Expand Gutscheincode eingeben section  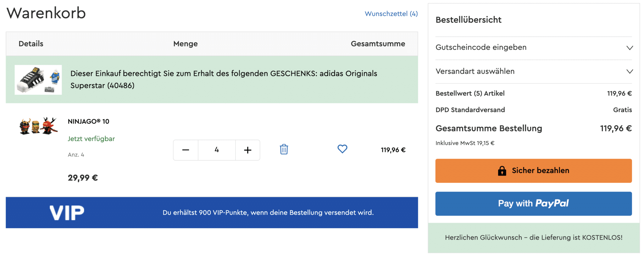click(x=534, y=48)
